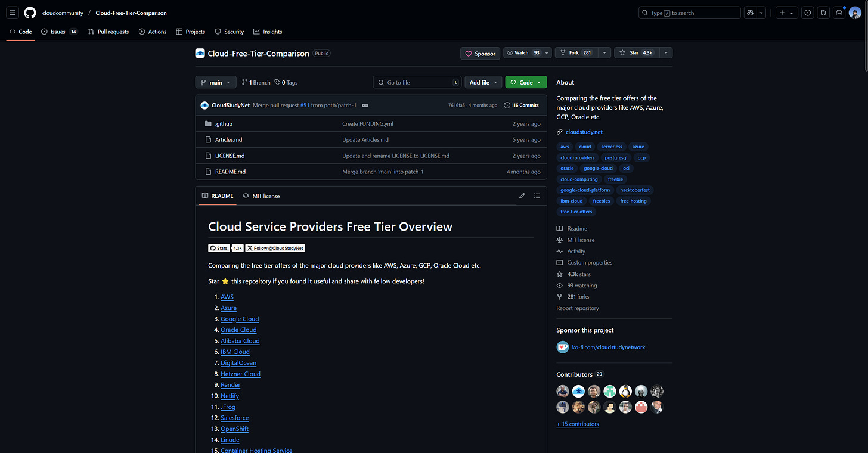Screen dimensions: 868x453
Task: Switch to the Actions tab
Action: tap(153, 32)
